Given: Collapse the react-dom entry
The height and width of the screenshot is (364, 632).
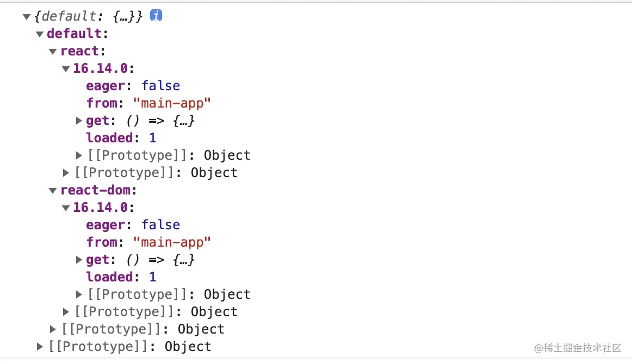Looking at the screenshot, I should [x=53, y=191].
